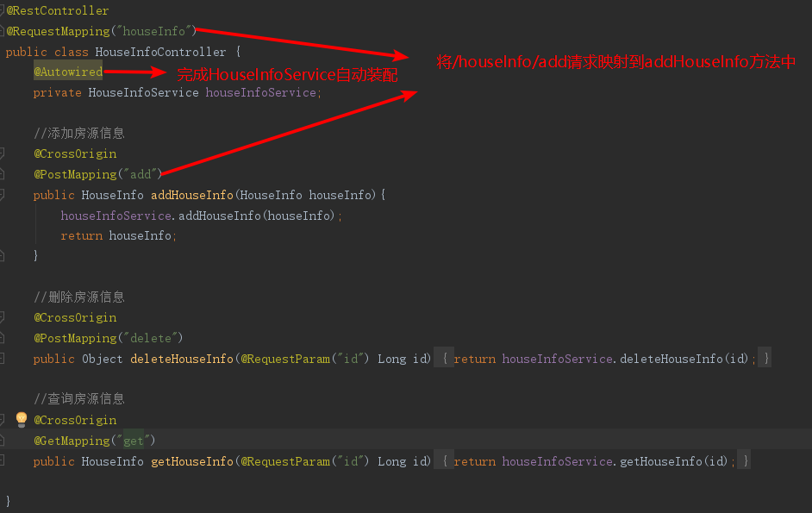812x513 pixels.
Task: Click the @RequestMapping annotation text
Action: [x=58, y=31]
